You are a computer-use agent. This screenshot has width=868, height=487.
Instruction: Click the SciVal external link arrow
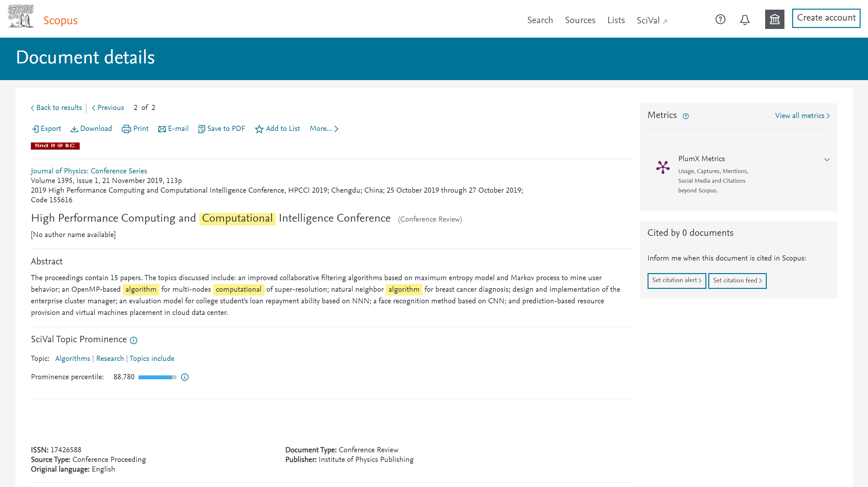click(x=665, y=22)
